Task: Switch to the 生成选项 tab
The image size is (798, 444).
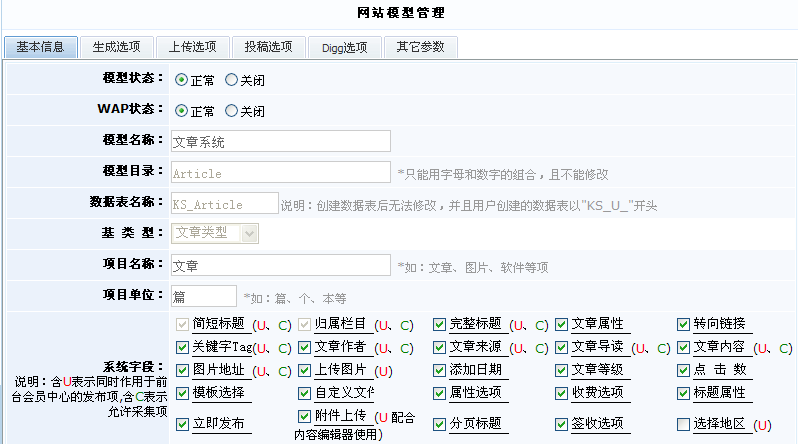Action: tap(116, 47)
